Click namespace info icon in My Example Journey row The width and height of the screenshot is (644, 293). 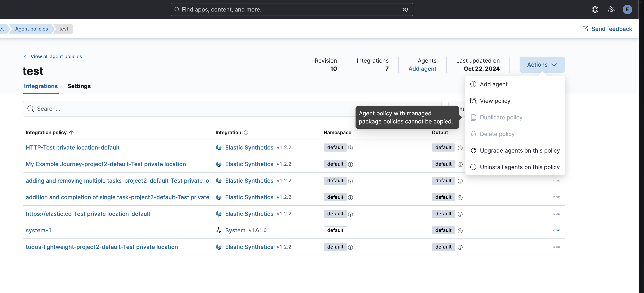pyautogui.click(x=350, y=164)
